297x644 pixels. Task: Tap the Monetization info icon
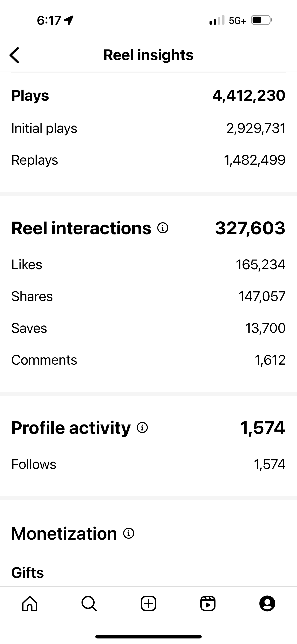[129, 533]
